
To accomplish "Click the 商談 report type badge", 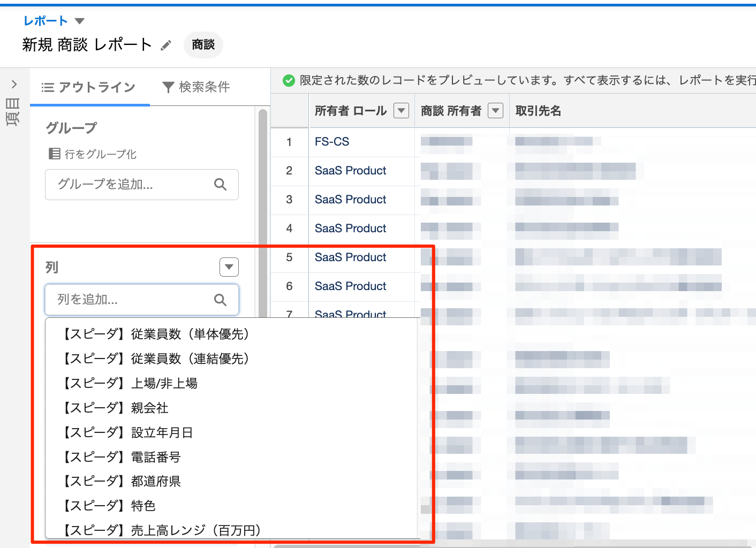I will point(203,45).
